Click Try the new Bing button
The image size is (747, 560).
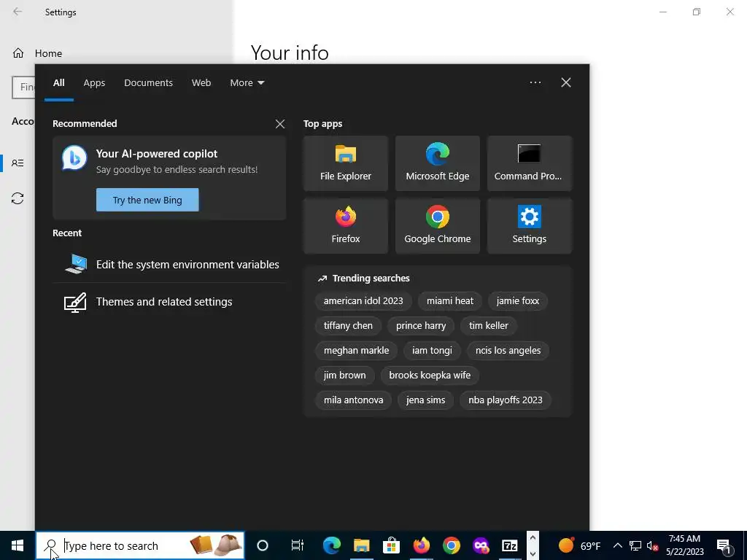pos(147,200)
